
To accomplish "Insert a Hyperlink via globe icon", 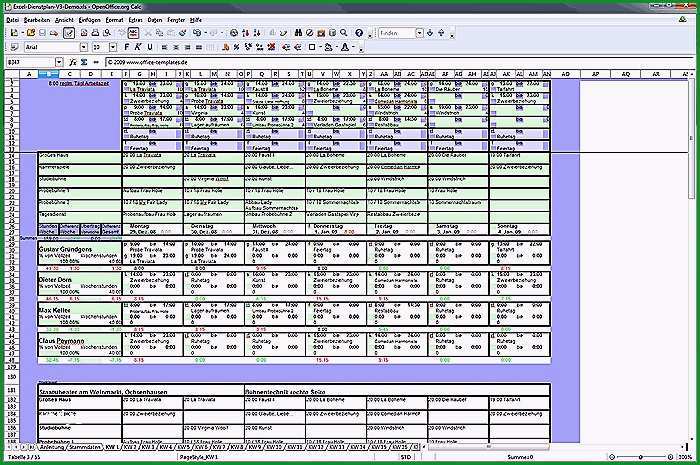I will tap(233, 33).
